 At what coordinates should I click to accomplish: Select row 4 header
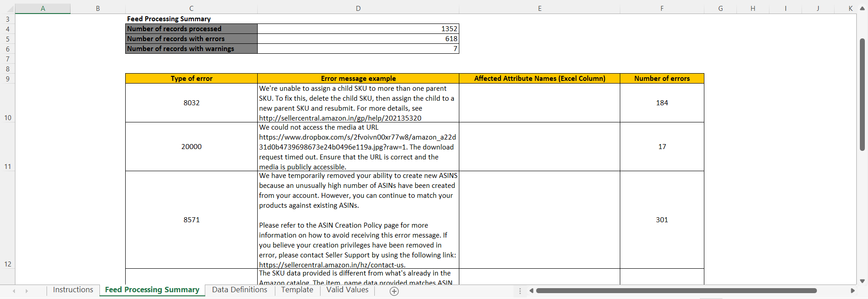coord(8,29)
